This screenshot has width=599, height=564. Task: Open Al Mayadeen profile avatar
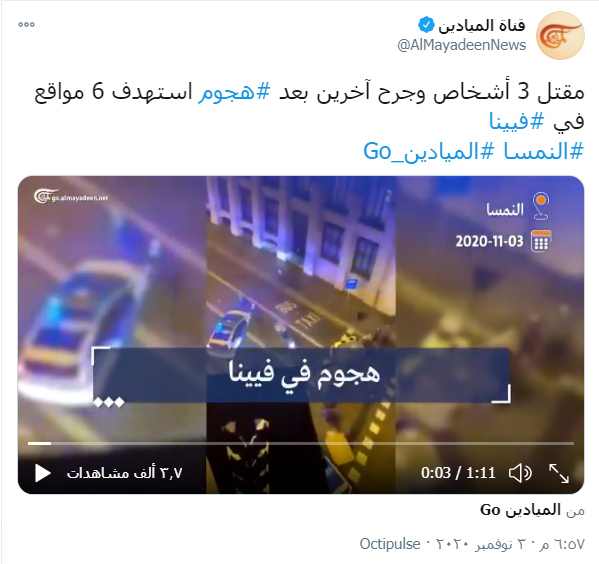pos(560,35)
